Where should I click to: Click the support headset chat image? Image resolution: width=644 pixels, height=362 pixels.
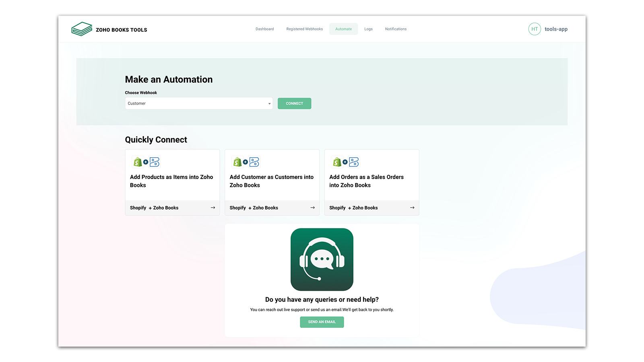(322, 259)
